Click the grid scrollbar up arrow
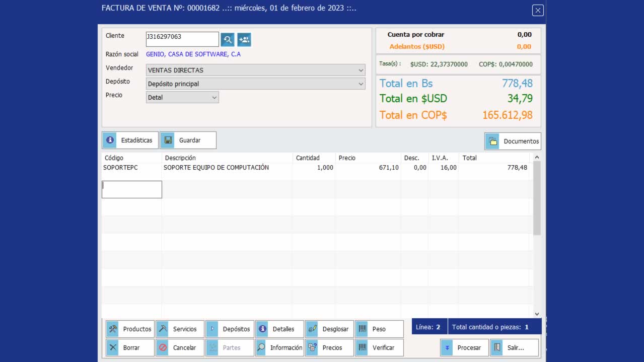This screenshot has height=362, width=644. tap(537, 158)
